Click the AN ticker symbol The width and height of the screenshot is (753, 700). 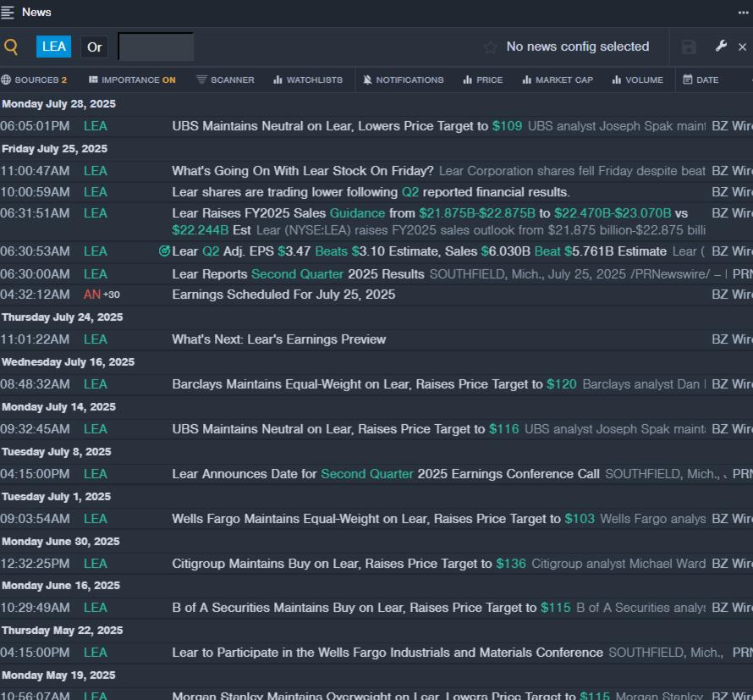[x=91, y=295]
